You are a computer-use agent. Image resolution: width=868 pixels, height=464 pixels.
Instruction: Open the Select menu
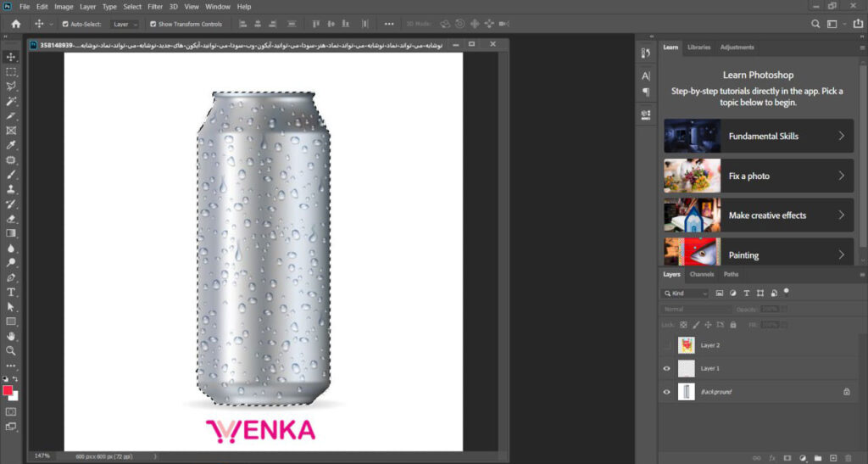pos(132,7)
